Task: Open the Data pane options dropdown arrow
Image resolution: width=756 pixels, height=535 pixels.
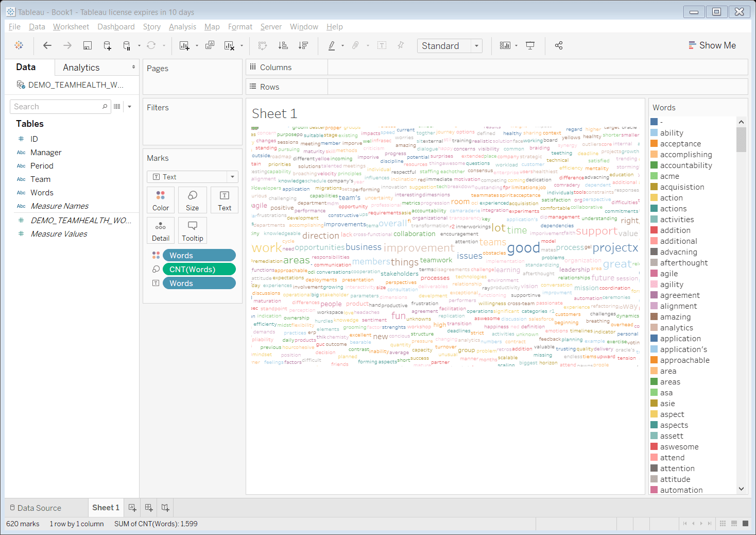Action: click(x=130, y=106)
